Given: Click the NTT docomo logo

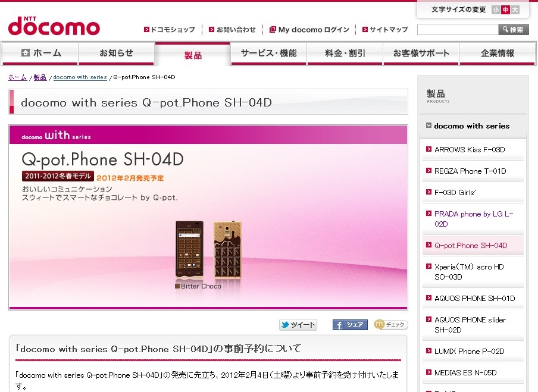Looking at the screenshot, I should (54, 26).
